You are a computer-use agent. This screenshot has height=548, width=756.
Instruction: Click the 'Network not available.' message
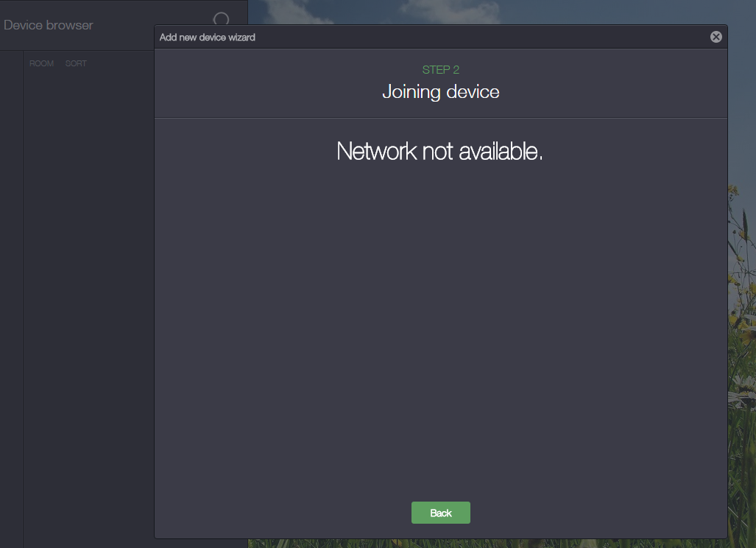coord(439,151)
